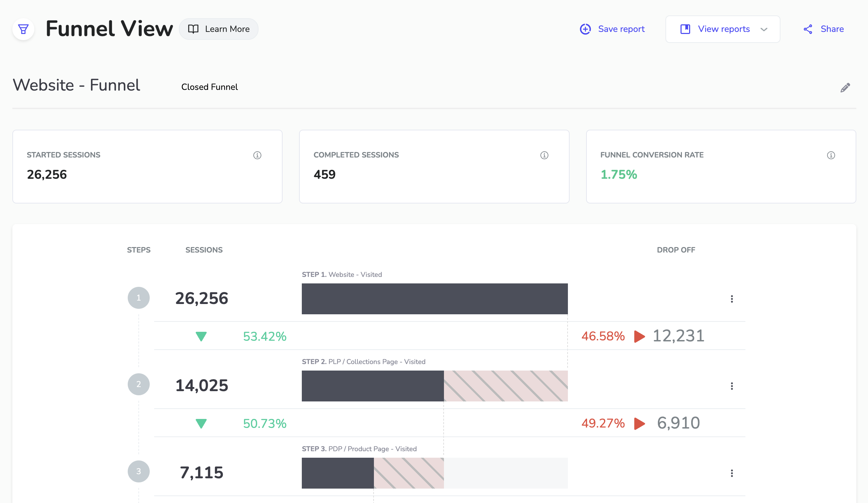Screen dimensions: 868x503
Task: Click the step 1 circle badge
Action: [139, 297]
